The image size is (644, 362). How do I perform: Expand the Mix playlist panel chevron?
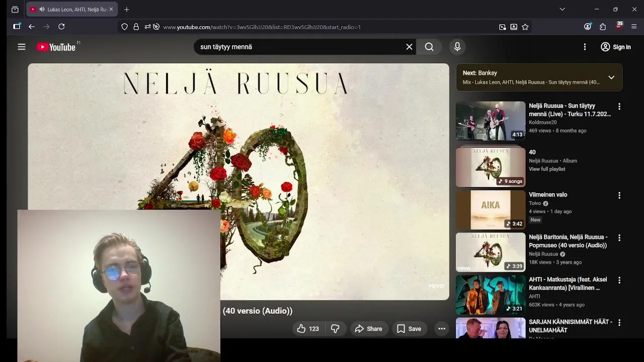[611, 77]
